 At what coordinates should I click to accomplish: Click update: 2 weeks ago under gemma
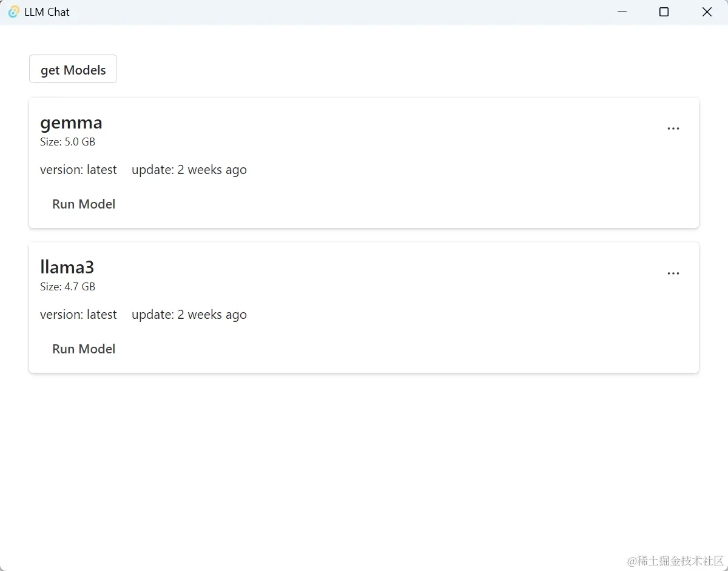tap(189, 170)
